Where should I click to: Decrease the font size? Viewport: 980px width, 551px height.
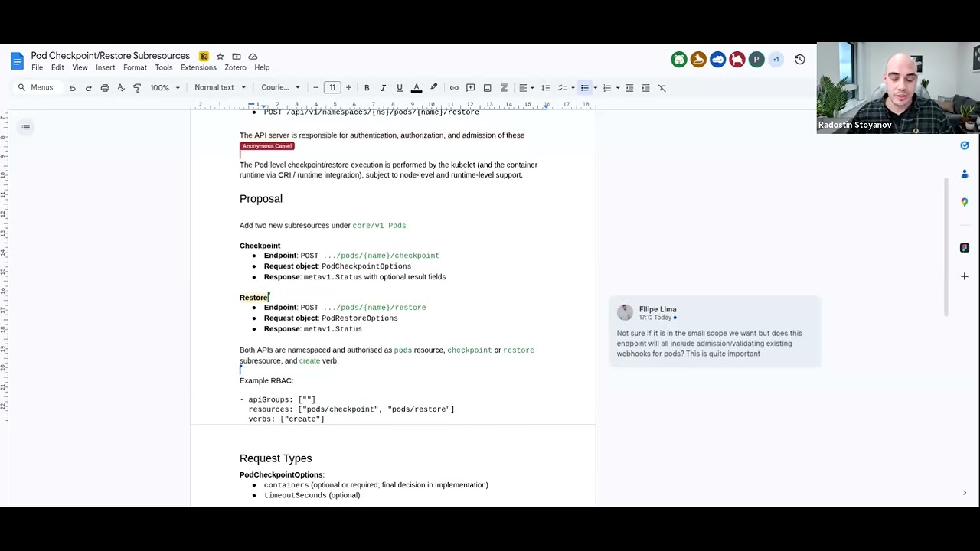(315, 88)
